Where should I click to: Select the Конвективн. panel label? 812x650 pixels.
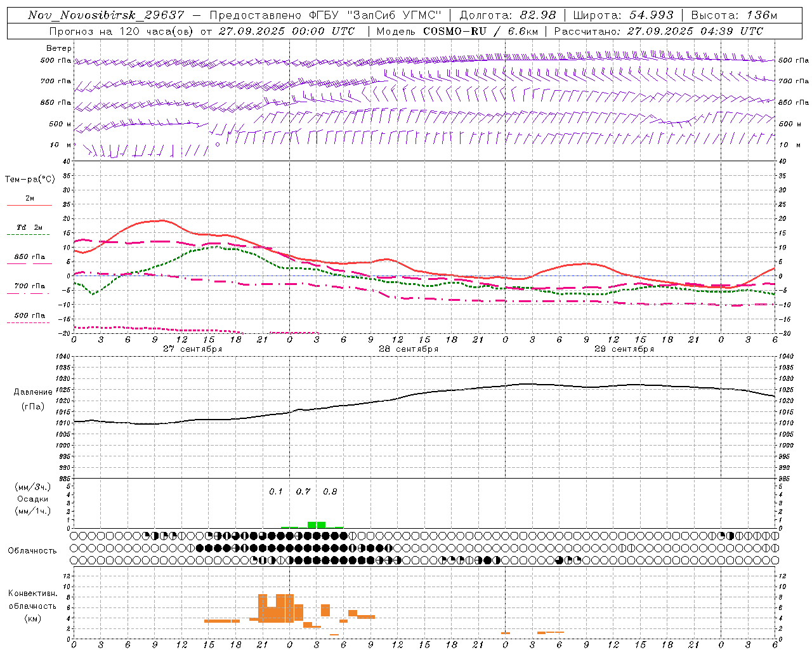32,594
